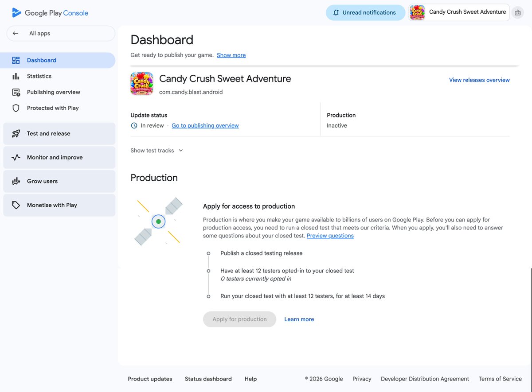Open the account icon in the top right
Image resolution: width=532 pixels, height=392 pixels.
tap(517, 13)
